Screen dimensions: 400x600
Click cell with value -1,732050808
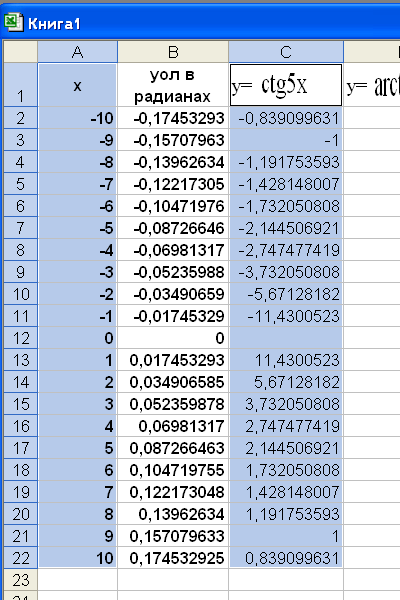pos(286,206)
